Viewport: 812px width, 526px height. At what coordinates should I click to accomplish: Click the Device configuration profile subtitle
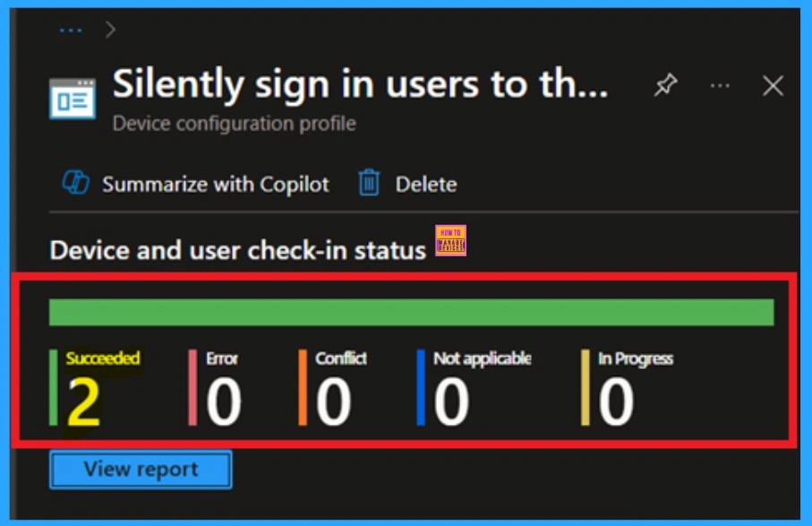pos(235,124)
